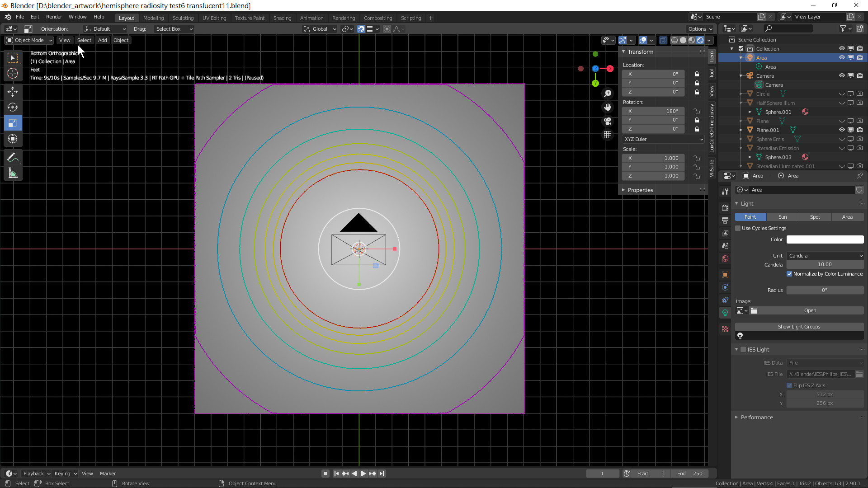Hide the Plane.001 object in outliner
This screenshot has height=488, width=868.
pyautogui.click(x=842, y=130)
